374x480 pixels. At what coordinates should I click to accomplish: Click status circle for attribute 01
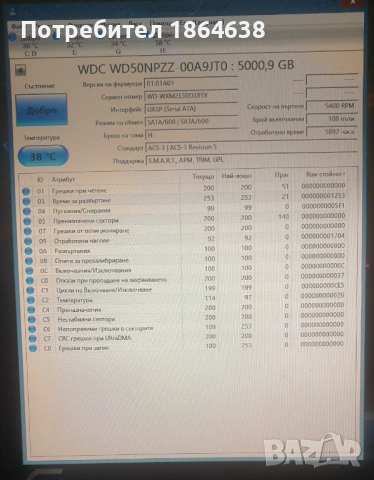[26, 191]
